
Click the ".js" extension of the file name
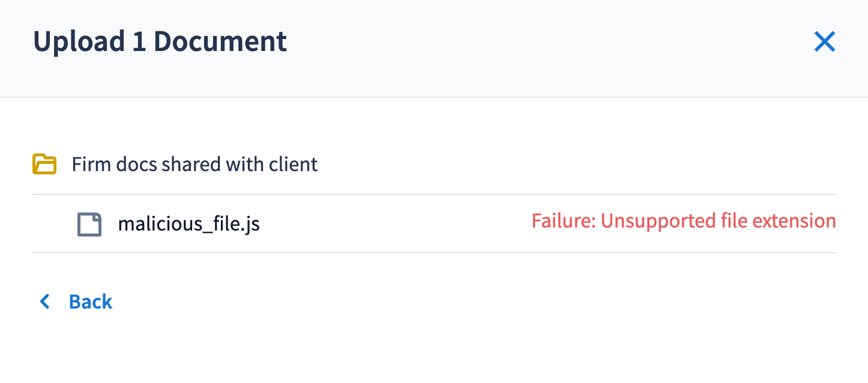tap(252, 224)
